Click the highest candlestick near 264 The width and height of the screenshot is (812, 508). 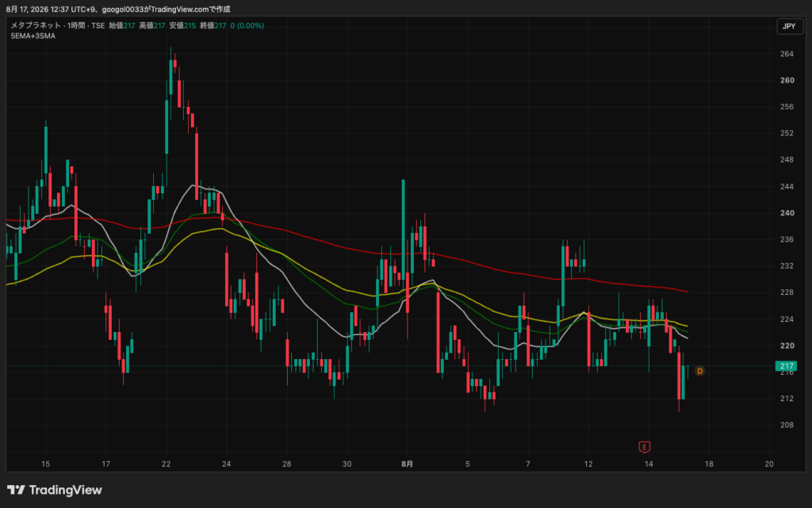pos(171,78)
